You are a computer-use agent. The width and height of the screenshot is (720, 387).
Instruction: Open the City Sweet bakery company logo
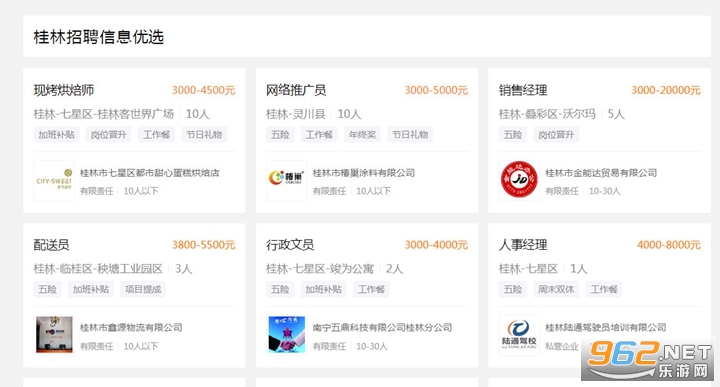[54, 180]
